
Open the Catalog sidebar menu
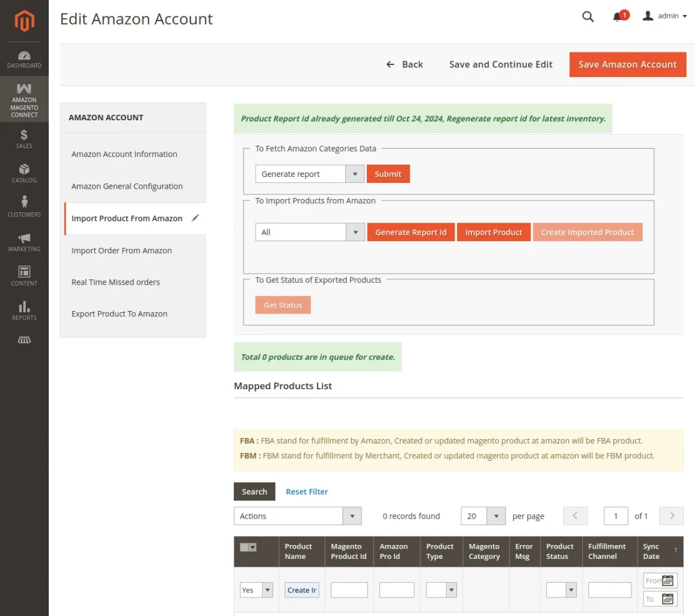coord(24,173)
